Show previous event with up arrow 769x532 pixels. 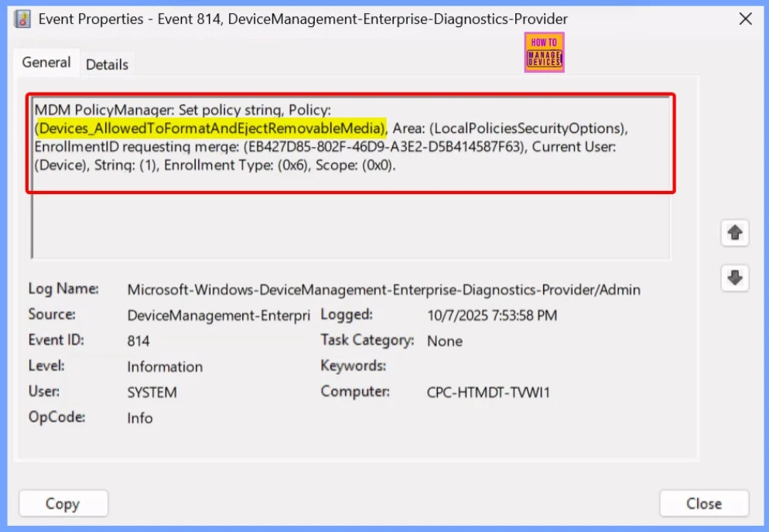click(x=734, y=233)
